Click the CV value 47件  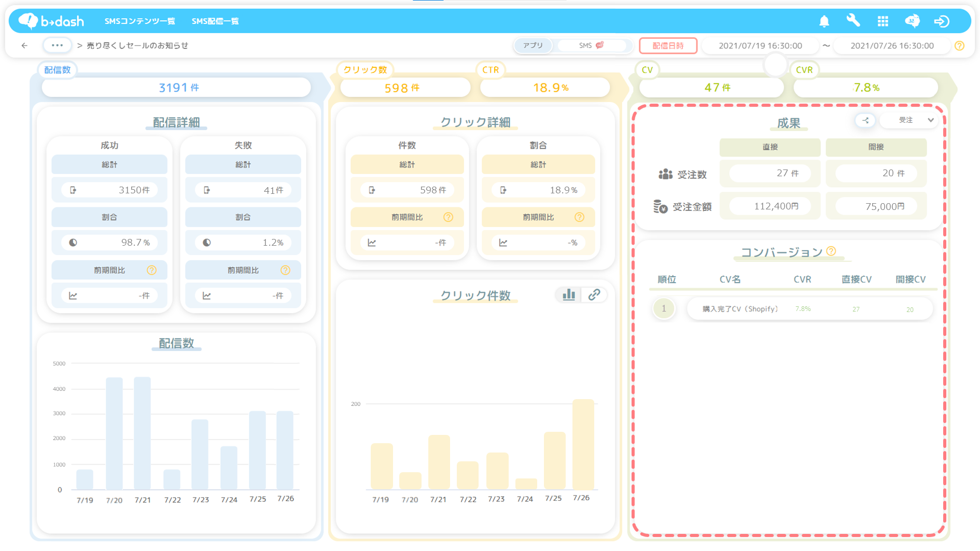point(711,88)
